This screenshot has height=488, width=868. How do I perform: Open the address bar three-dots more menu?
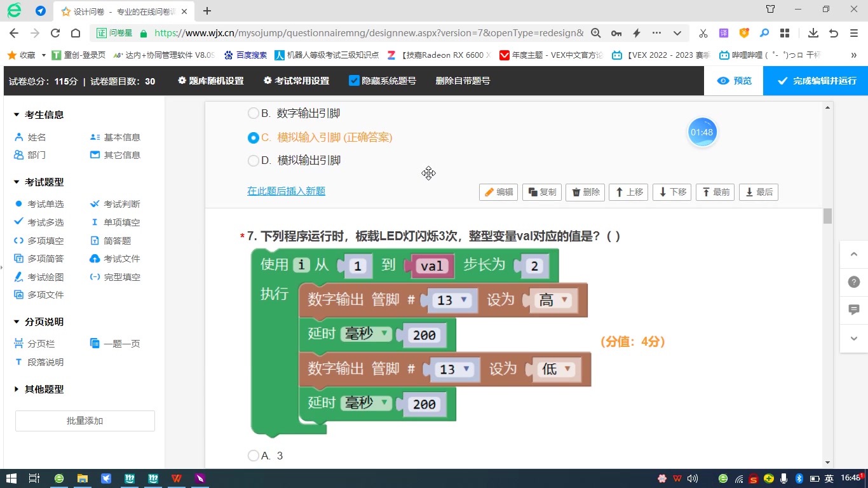click(656, 33)
